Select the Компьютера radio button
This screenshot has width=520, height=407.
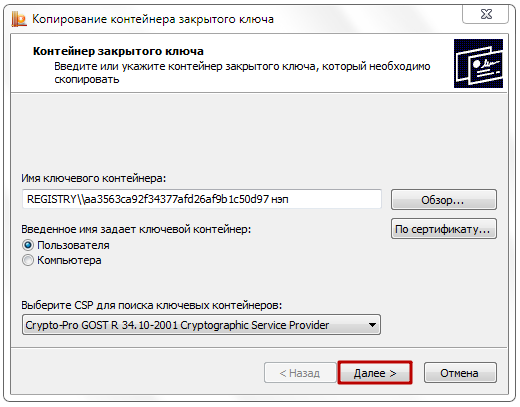28,260
